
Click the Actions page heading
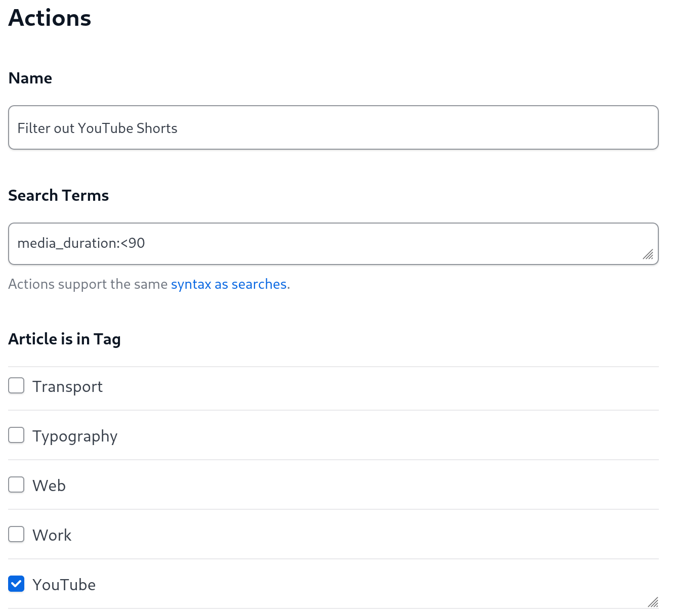50,18
